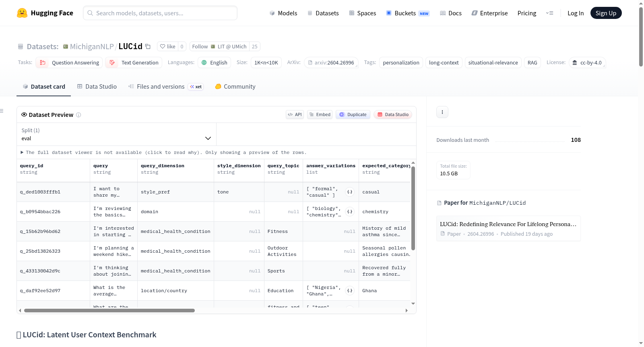The image size is (644, 347).
Task: Open the Datasets navigation item
Action: coord(323,13)
